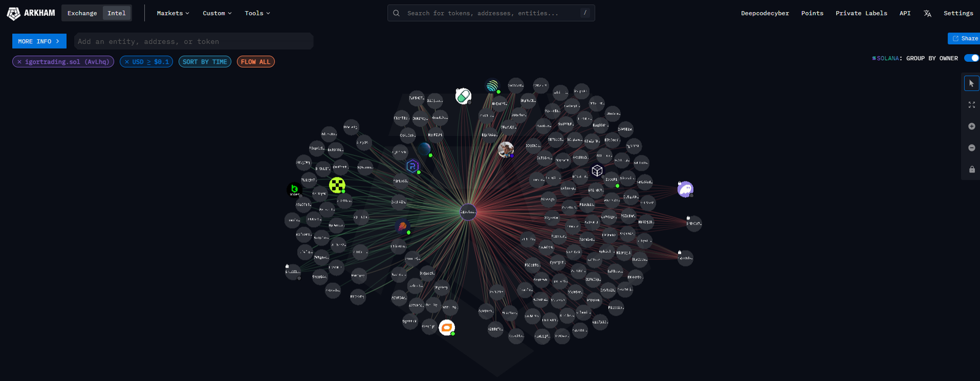Screen dimensions: 980x381
Task: Focus the tokens, addresses, entities search box
Action: [x=491, y=13]
